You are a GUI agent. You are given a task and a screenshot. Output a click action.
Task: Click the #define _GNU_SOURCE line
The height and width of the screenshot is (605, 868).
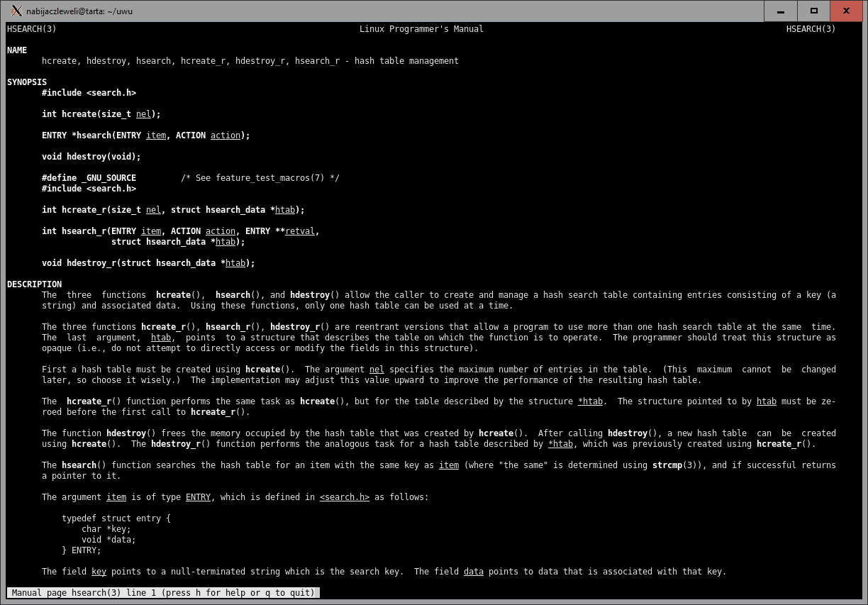89,178
